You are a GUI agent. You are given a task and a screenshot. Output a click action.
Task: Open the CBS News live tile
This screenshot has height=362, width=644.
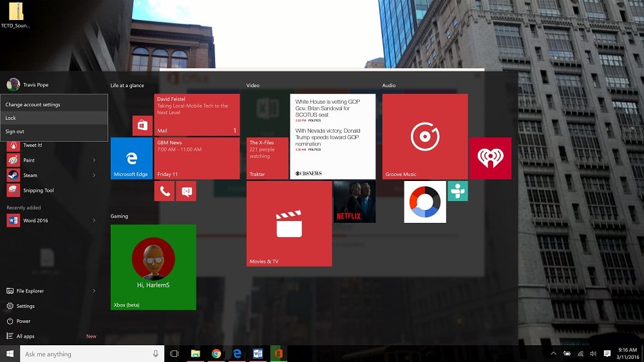coord(333,137)
